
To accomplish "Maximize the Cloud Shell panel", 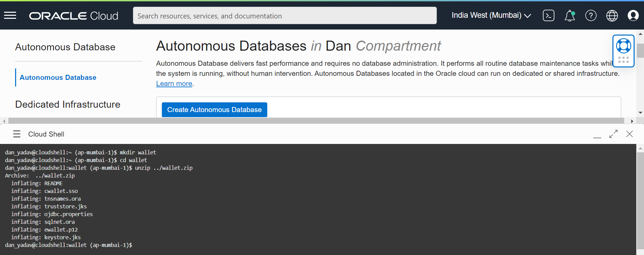I will pos(613,134).
